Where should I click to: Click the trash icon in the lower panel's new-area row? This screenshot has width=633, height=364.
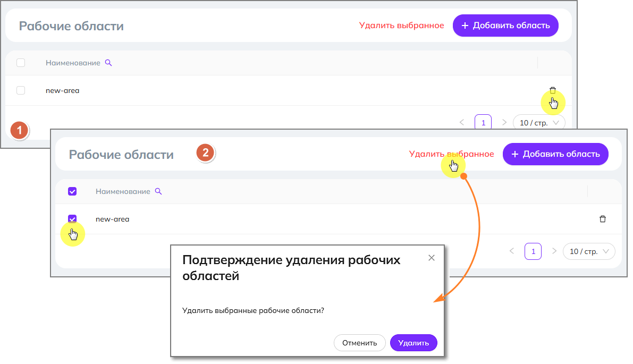(x=603, y=219)
